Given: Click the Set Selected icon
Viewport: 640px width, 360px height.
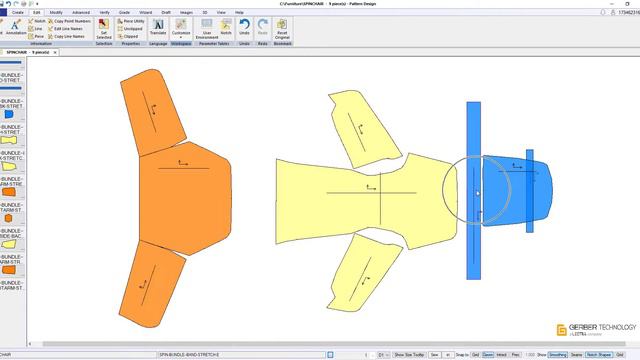Looking at the screenshot, I should coord(104,29).
